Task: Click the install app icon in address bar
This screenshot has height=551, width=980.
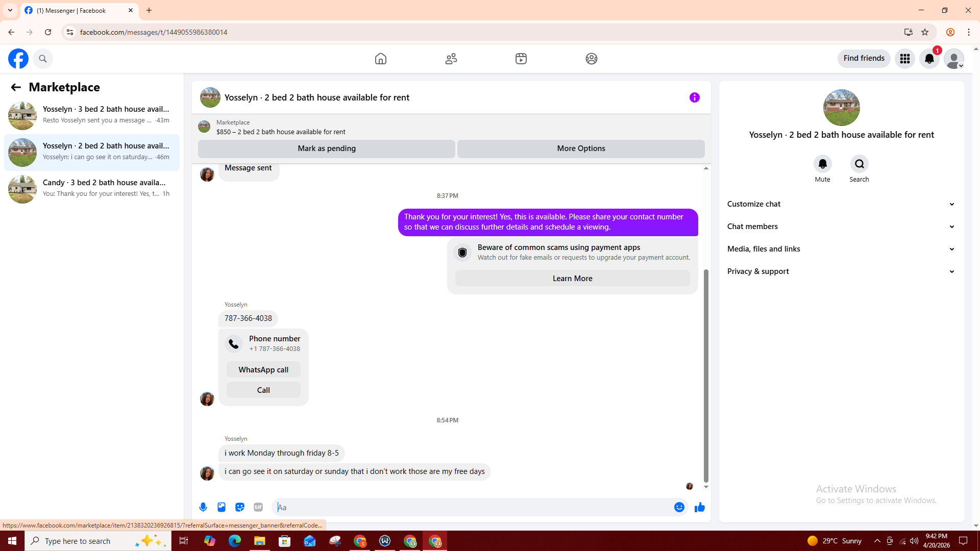Action: coord(909,32)
